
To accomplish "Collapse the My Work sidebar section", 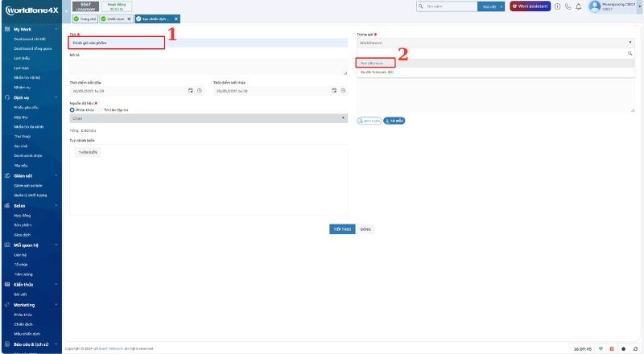I will pos(56,28).
